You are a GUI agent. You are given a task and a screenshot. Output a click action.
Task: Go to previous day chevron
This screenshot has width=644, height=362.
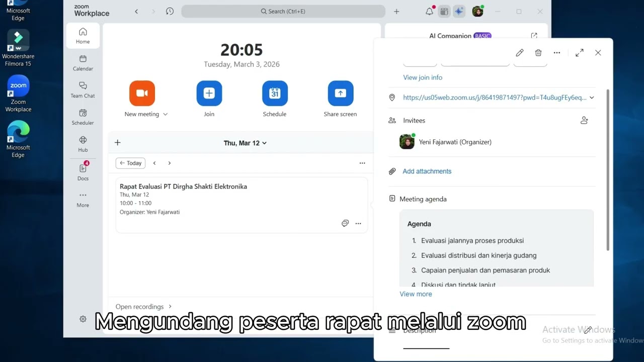pyautogui.click(x=154, y=163)
